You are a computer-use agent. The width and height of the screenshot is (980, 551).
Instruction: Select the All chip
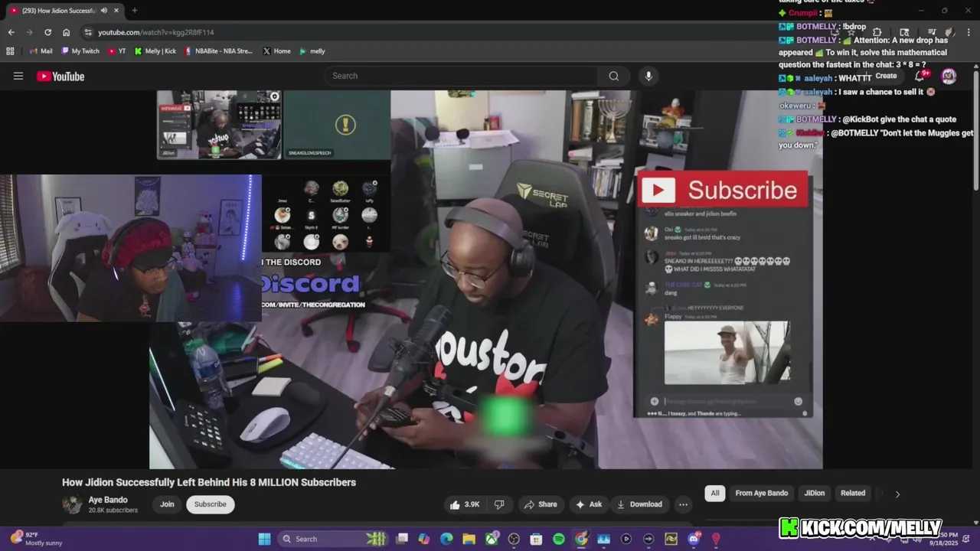click(x=715, y=494)
